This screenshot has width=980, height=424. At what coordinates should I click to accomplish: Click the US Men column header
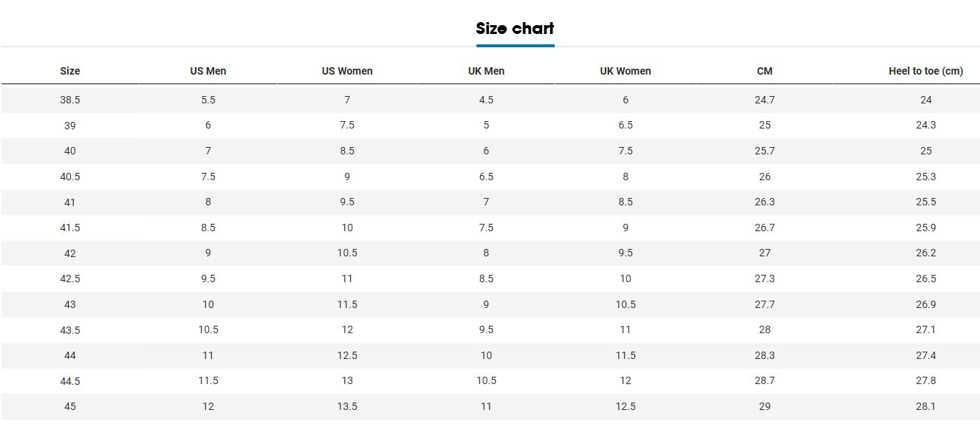[208, 72]
